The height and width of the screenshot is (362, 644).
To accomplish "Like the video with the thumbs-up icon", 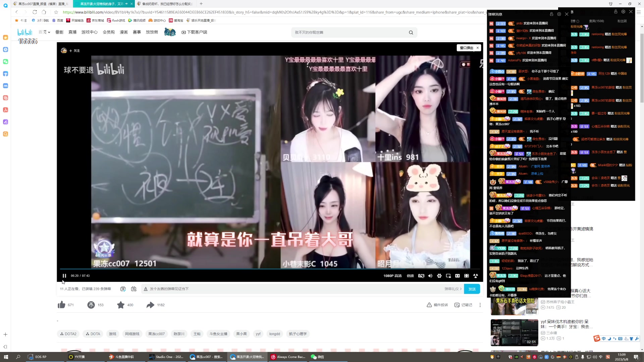I will [x=61, y=305].
